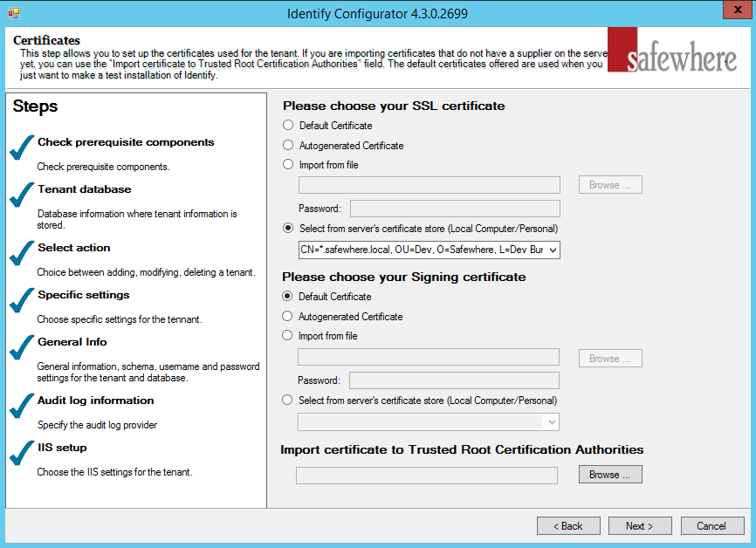This screenshot has height=548, width=756.
Task: Select SSL Autogenerated Certificate option
Action: point(288,145)
